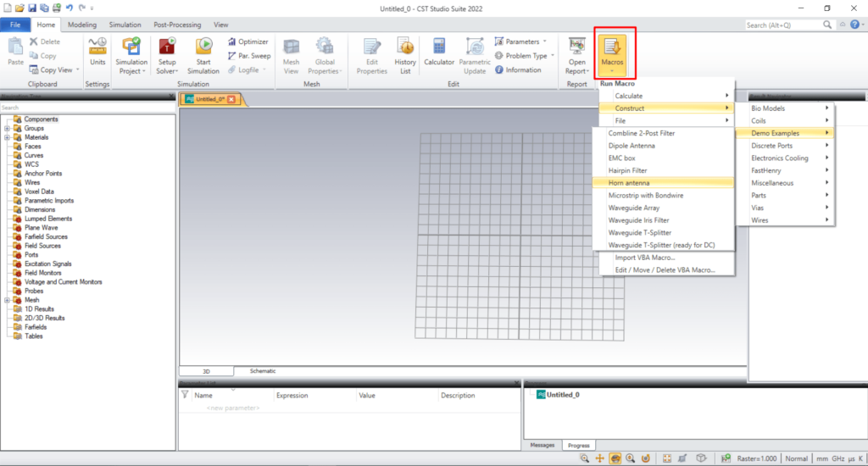Click the Units icon

point(97,52)
